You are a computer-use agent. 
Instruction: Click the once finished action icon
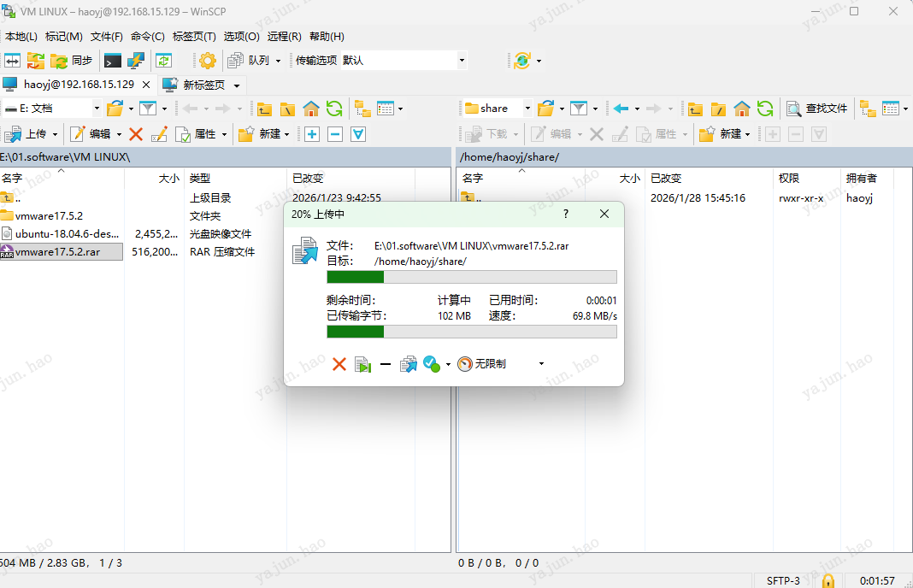(431, 364)
